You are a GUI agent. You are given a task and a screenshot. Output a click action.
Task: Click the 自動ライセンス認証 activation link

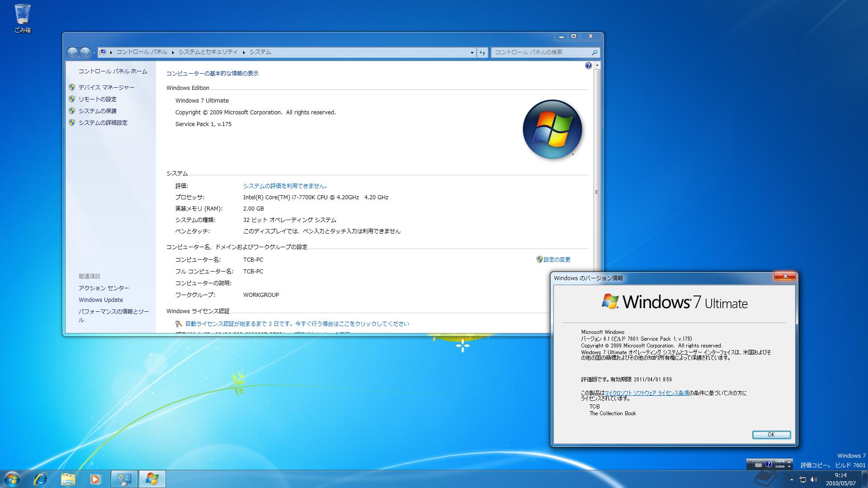point(297,324)
